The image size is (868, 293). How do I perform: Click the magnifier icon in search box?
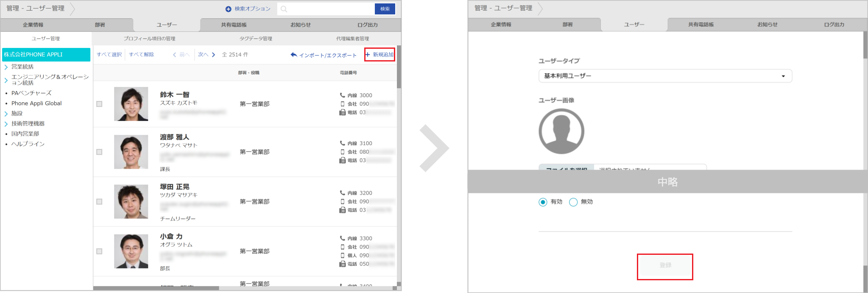point(284,9)
